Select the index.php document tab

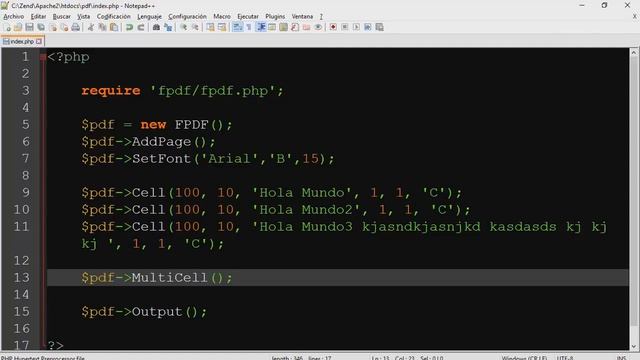(22, 41)
